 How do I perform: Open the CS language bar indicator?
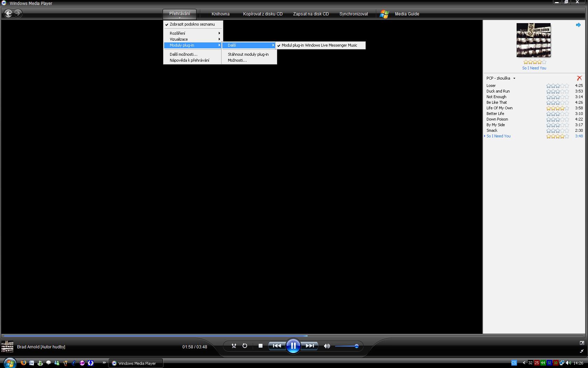click(514, 363)
